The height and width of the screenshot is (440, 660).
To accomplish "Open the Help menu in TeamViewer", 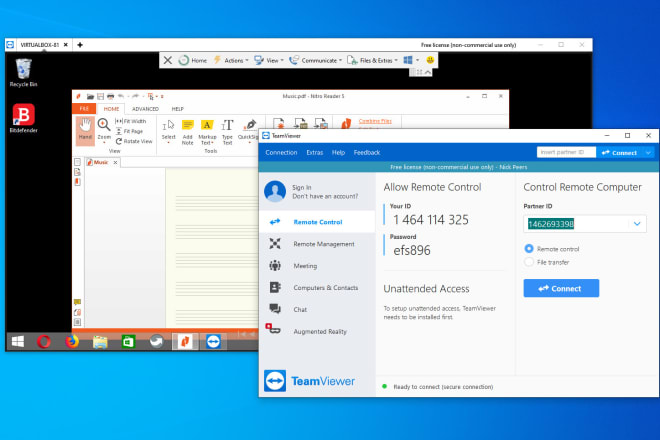I will coord(338,152).
